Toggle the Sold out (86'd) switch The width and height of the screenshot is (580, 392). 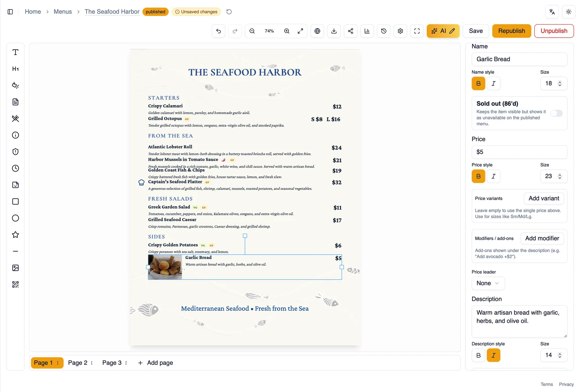point(556,113)
